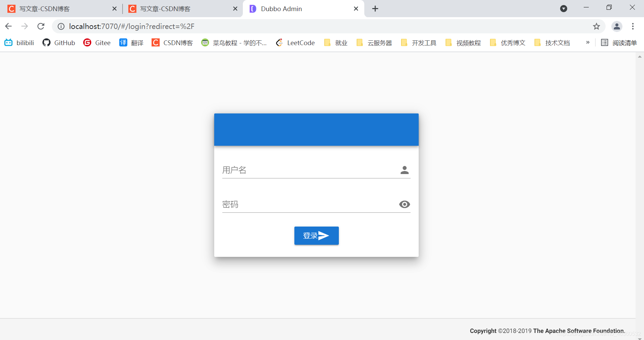Click the address bar URL
The height and width of the screenshot is (340, 644).
[x=132, y=26]
